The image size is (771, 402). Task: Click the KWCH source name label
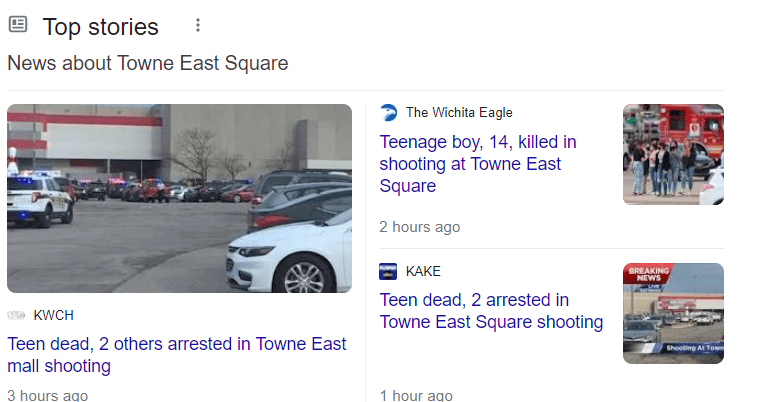pyautogui.click(x=54, y=315)
